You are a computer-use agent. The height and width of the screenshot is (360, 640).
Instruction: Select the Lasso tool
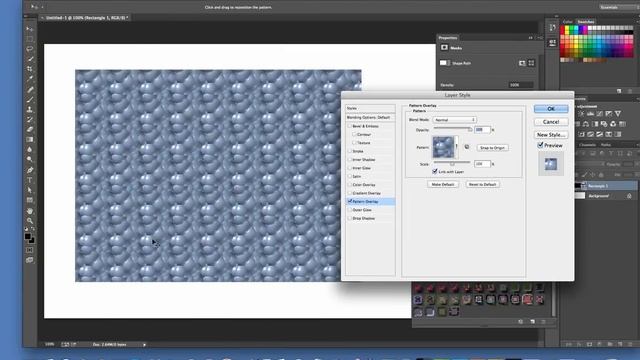29,49
